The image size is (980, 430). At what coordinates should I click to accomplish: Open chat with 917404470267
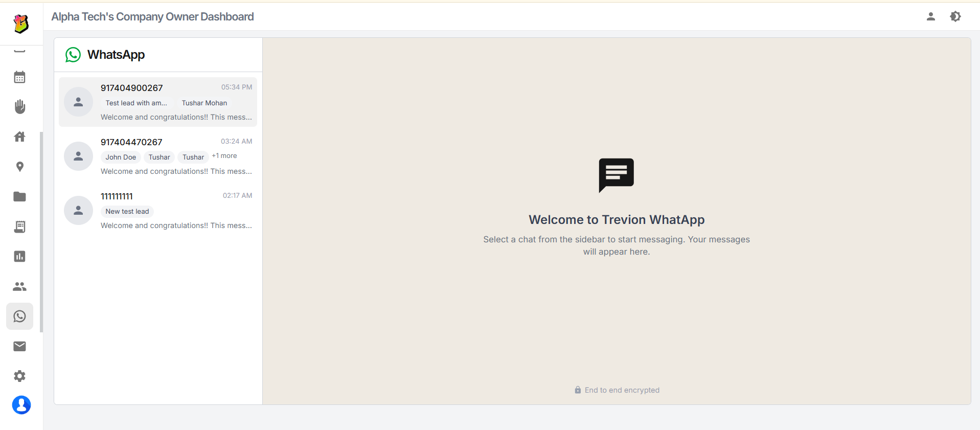click(x=158, y=156)
